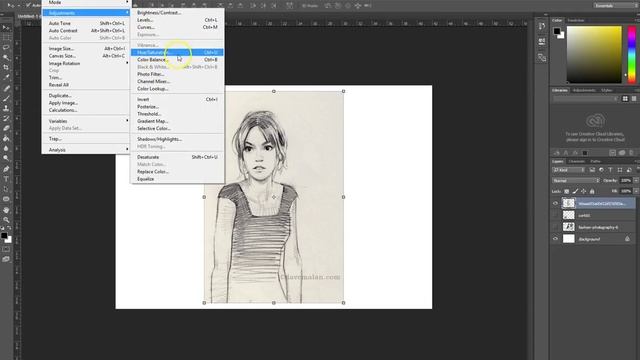Select the Horizontal Type tool
Viewport: 640px width, 360px height.
point(6,179)
